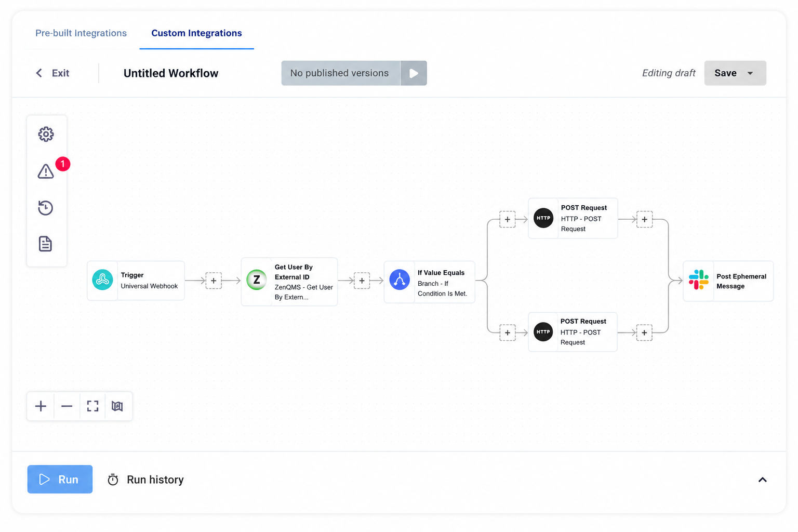
Task: Rename the Untitled Workflow title
Action: (171, 73)
